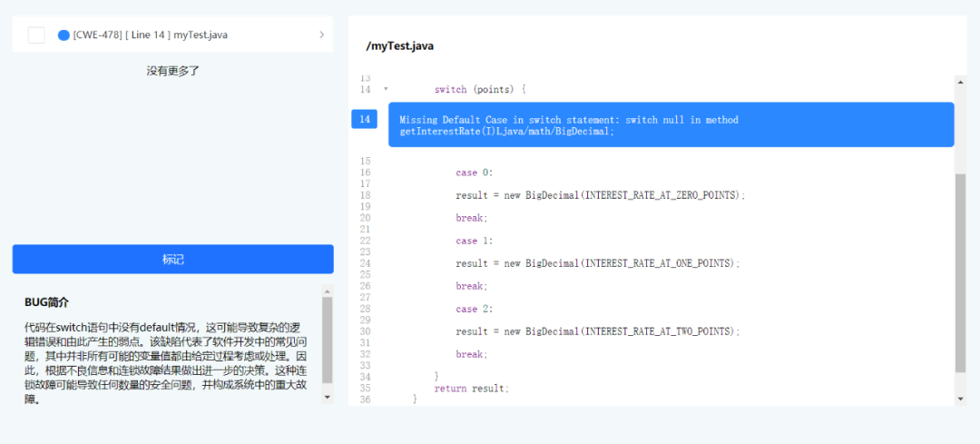Open the [CWE-478] [Line 14] myTest.java issue
980x444 pixels.
[x=150, y=35]
